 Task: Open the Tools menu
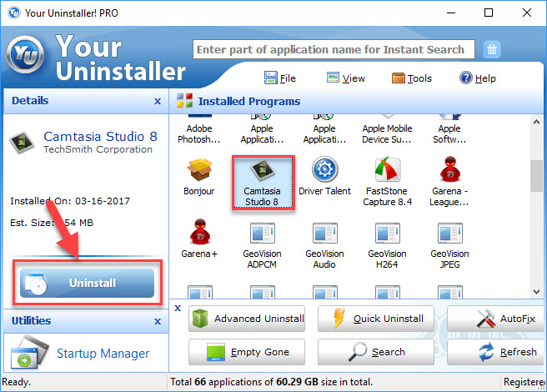point(412,78)
